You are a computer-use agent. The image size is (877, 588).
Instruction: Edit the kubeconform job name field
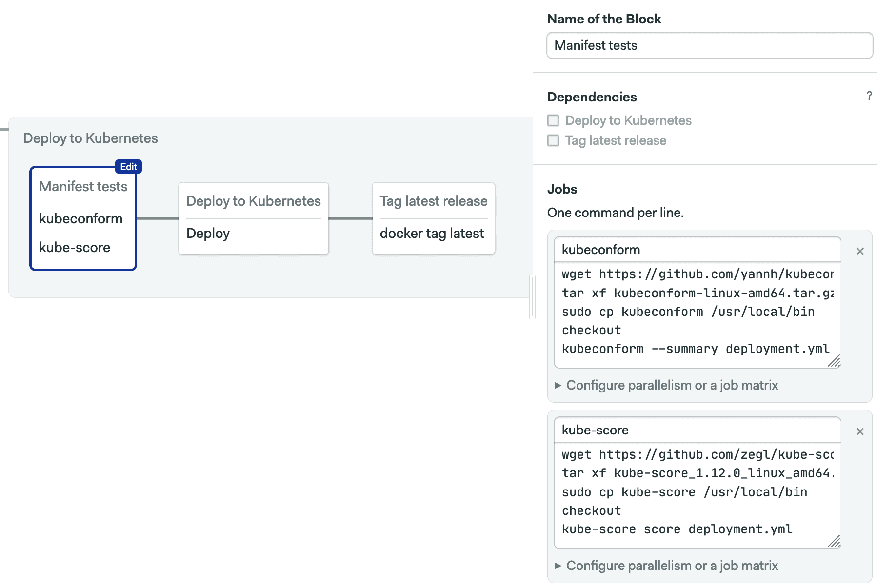click(x=698, y=249)
